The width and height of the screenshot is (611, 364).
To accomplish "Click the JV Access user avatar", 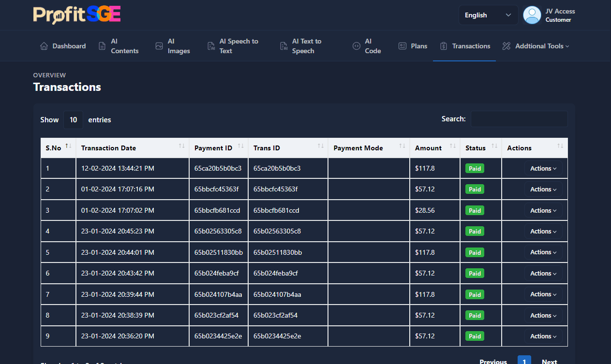I will click(x=532, y=15).
